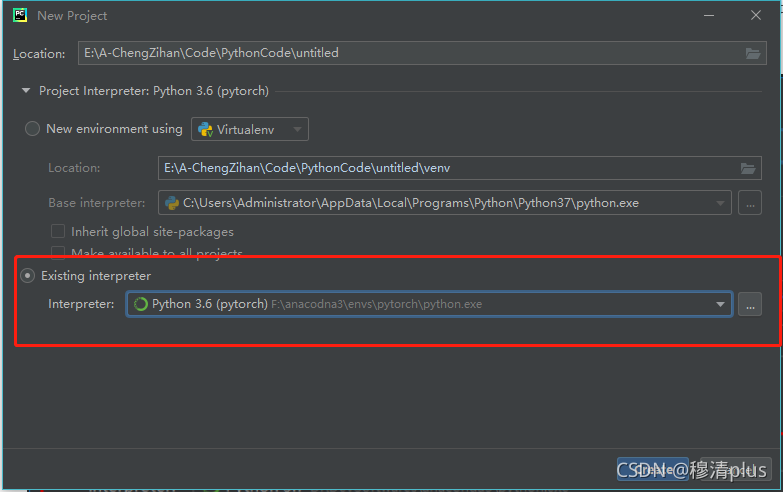
Task: Click the Python icon in Base interpreter field
Action: tap(172, 203)
